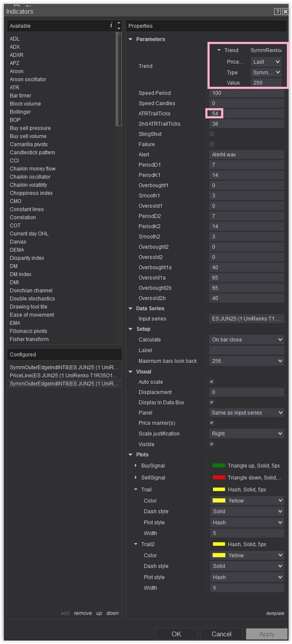Expand the BuySignal plot arrow
Viewport: 292px width, 644px height.
coord(136,466)
